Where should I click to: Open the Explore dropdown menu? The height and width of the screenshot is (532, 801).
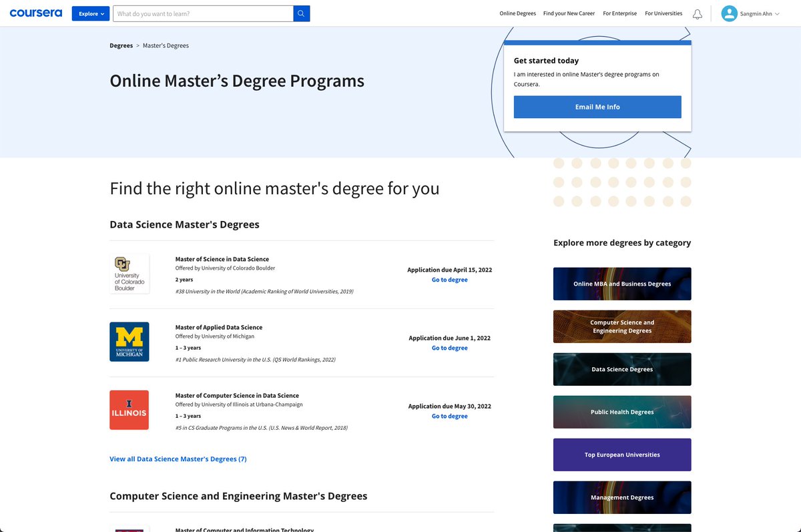91,13
